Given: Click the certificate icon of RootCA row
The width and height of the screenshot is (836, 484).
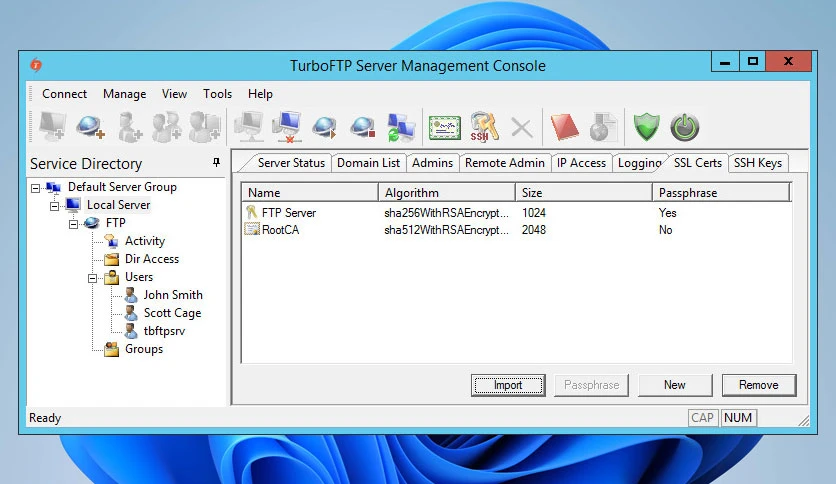Looking at the screenshot, I should (252, 229).
